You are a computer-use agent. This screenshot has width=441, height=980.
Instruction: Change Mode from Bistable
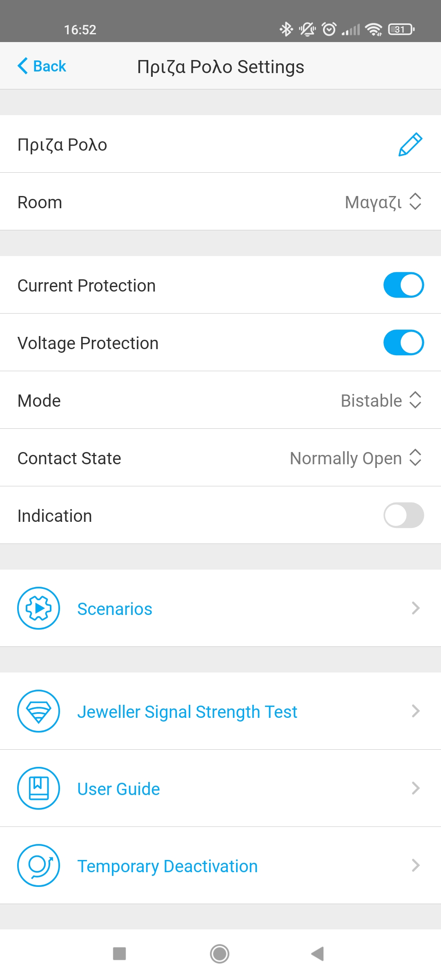(381, 400)
